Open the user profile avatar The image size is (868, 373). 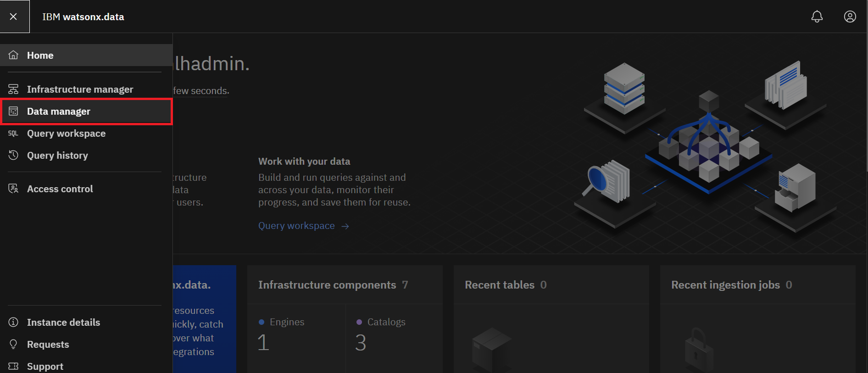850,17
